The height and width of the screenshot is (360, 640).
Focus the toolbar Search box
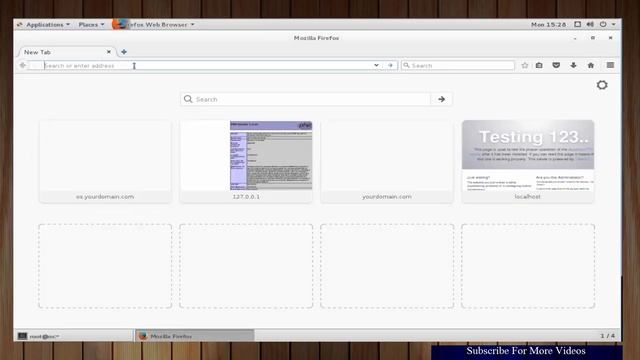pyautogui.click(x=458, y=65)
